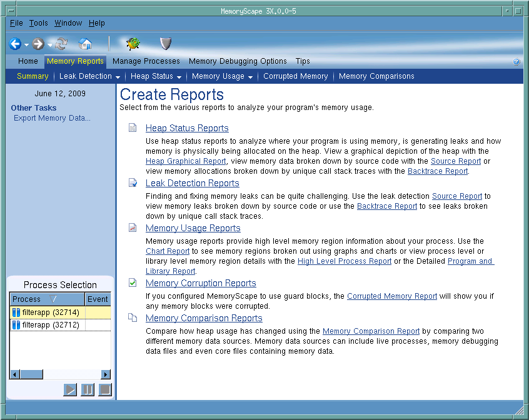Click the help icon at right edge

(516, 62)
